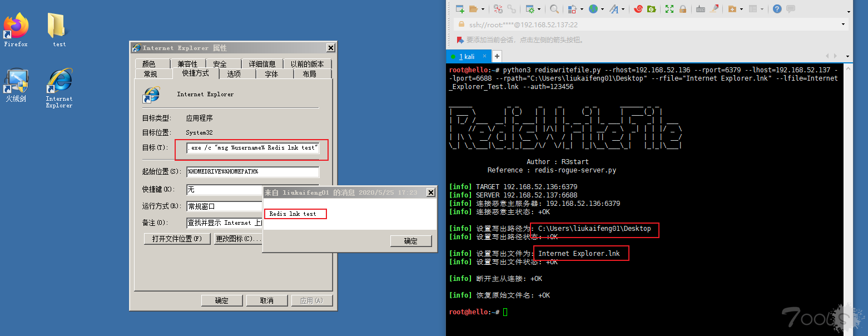Open the toolbar overflow options arrow
Screen dimensions: 868x336
[849, 12]
